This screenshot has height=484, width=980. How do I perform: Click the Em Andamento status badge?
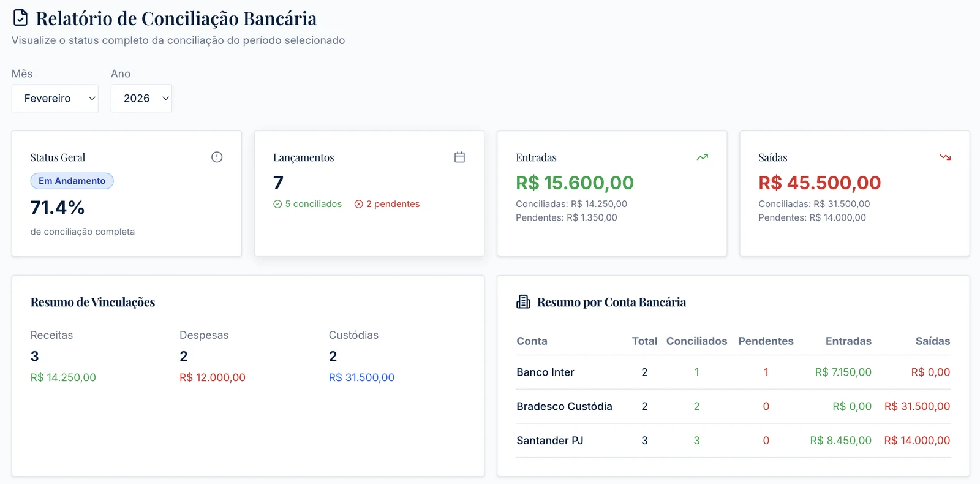[72, 181]
